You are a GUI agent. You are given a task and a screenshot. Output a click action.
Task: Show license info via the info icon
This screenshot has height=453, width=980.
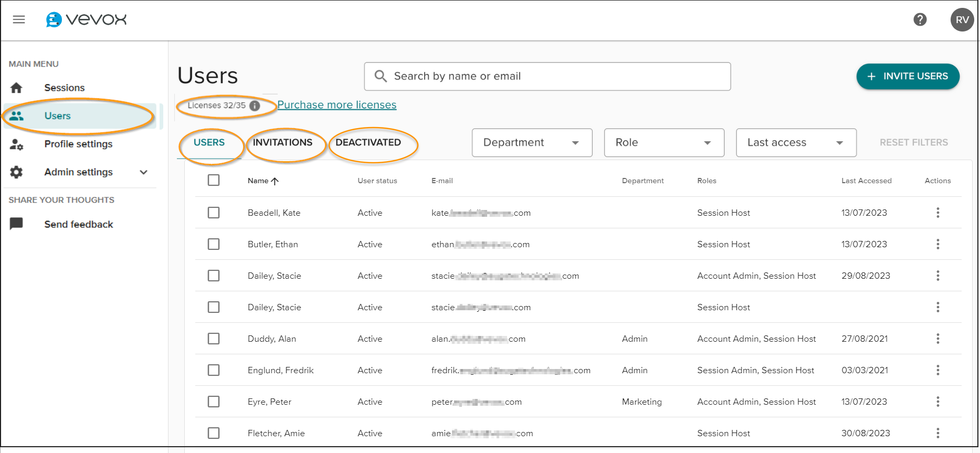(255, 106)
